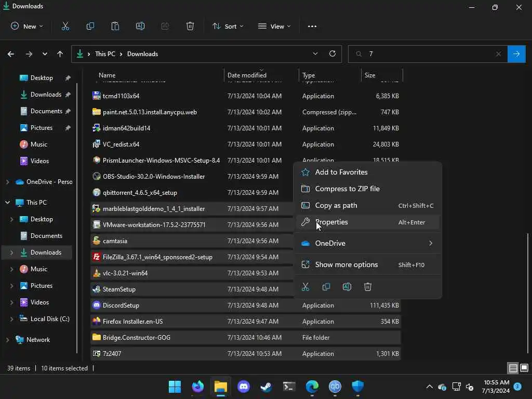Click the Size column header

[x=382, y=75]
